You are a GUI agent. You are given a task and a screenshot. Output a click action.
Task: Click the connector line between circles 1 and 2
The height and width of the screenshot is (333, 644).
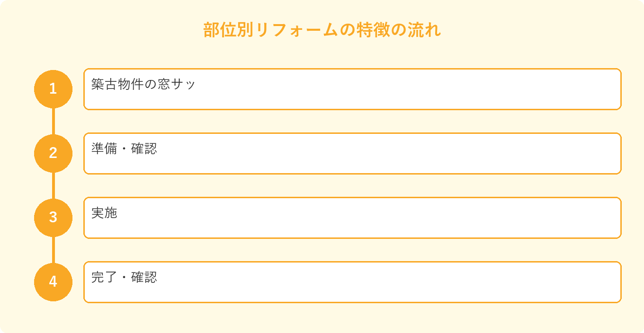(x=53, y=121)
